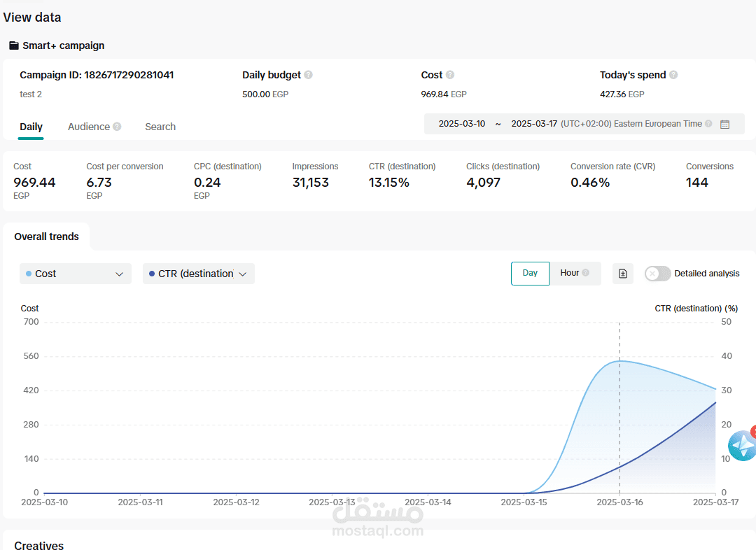Click the timezone help icon

pyautogui.click(x=708, y=123)
